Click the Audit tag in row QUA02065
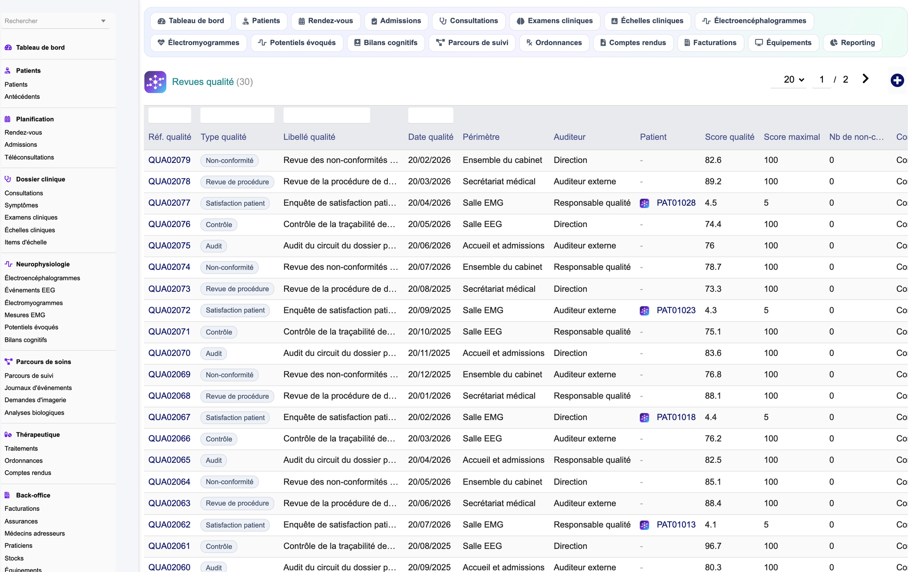 [214, 460]
